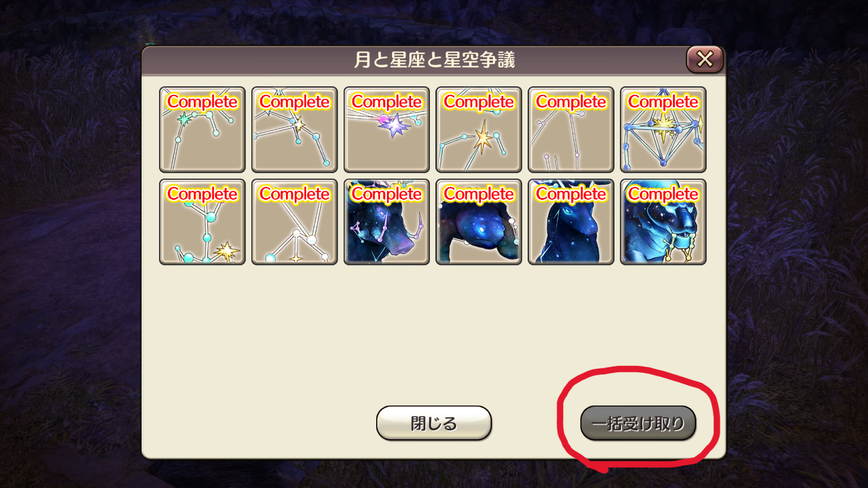Image resolution: width=868 pixels, height=488 pixels.
Task: Click the 月と星座と星空争議 title text
Action: tap(434, 60)
